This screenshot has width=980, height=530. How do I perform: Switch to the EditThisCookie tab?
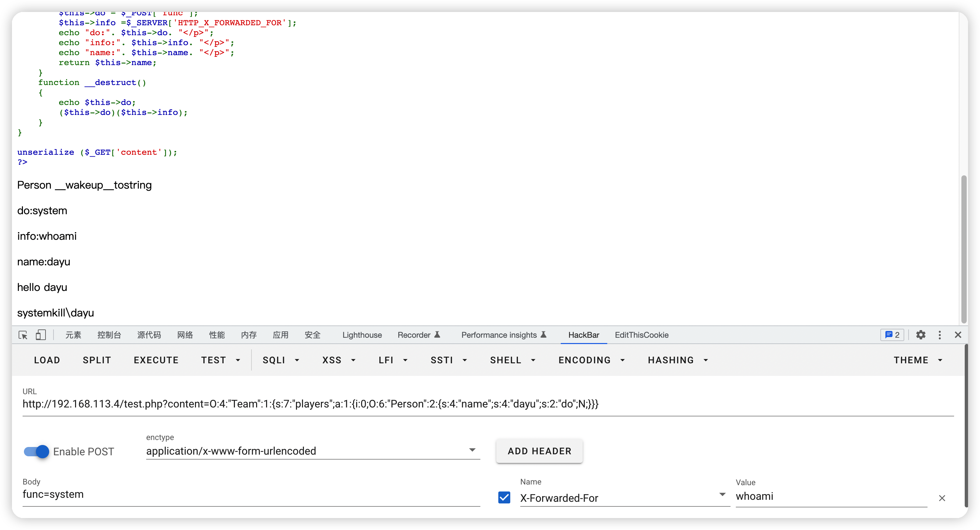coord(641,335)
